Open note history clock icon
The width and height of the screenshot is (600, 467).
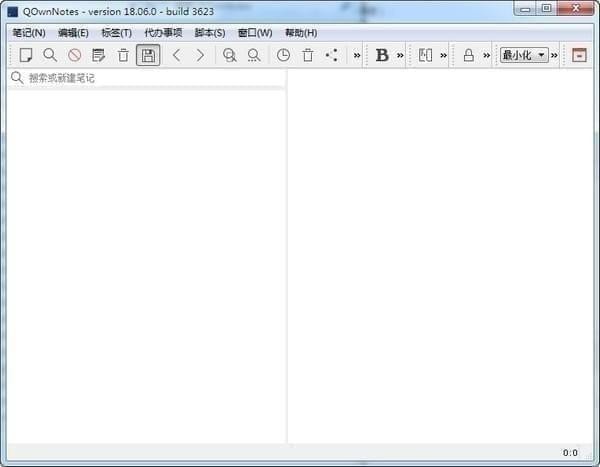click(283, 55)
